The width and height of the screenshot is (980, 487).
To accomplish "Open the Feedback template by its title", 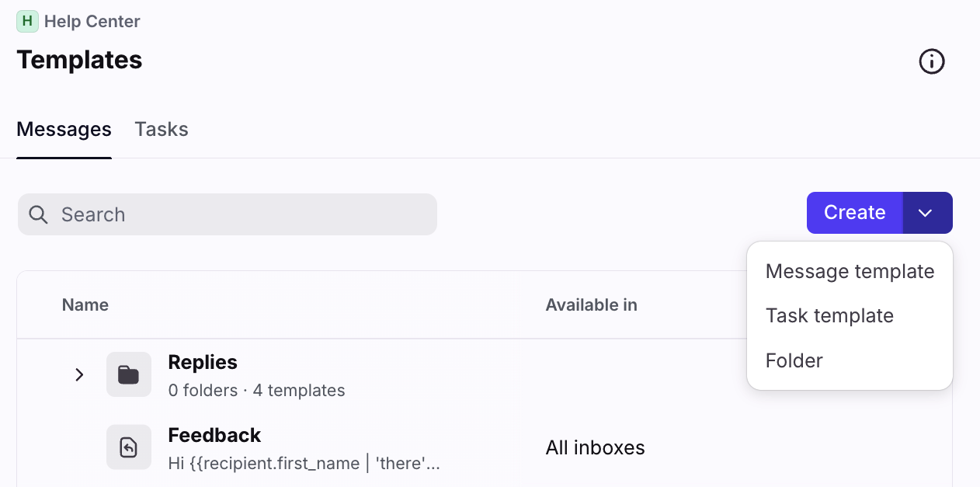I will point(214,435).
